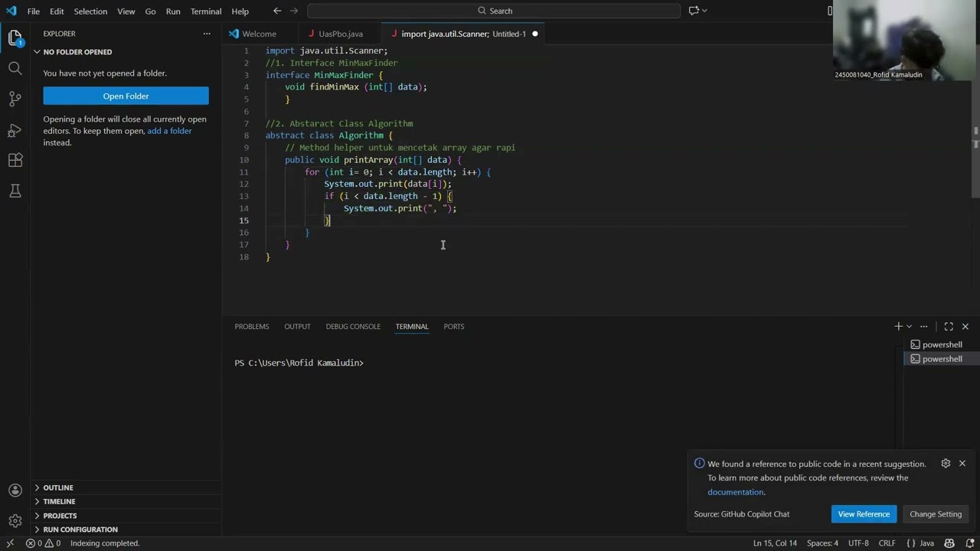Close the terminal panel
The width and height of the screenshot is (980, 551).
point(965,327)
